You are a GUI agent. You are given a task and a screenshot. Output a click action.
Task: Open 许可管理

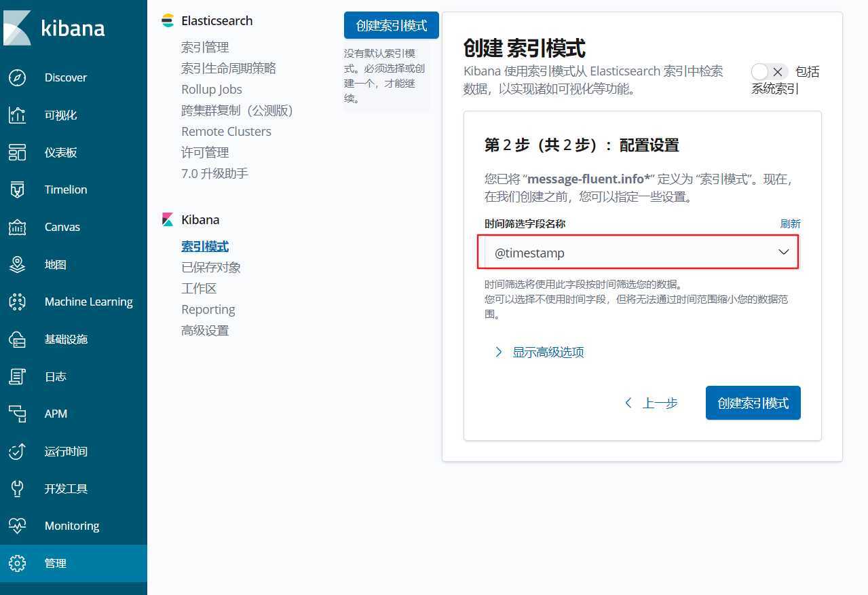point(205,152)
